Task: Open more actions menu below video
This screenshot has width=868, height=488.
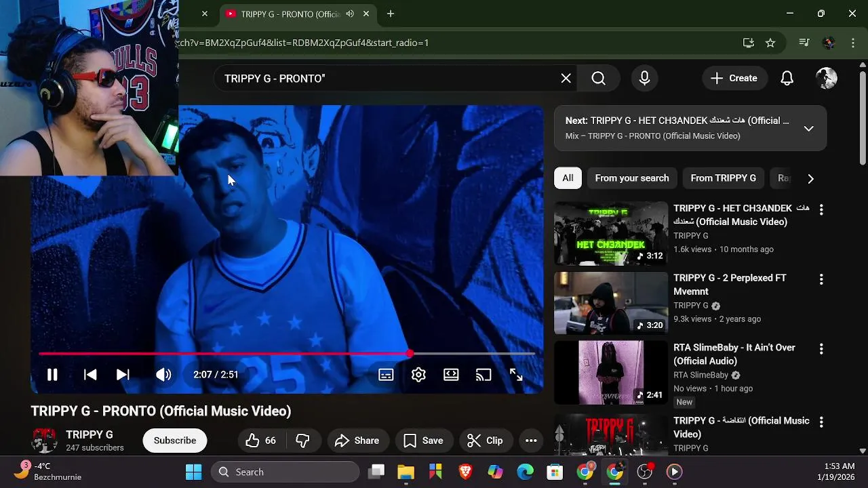Action: pyautogui.click(x=531, y=441)
